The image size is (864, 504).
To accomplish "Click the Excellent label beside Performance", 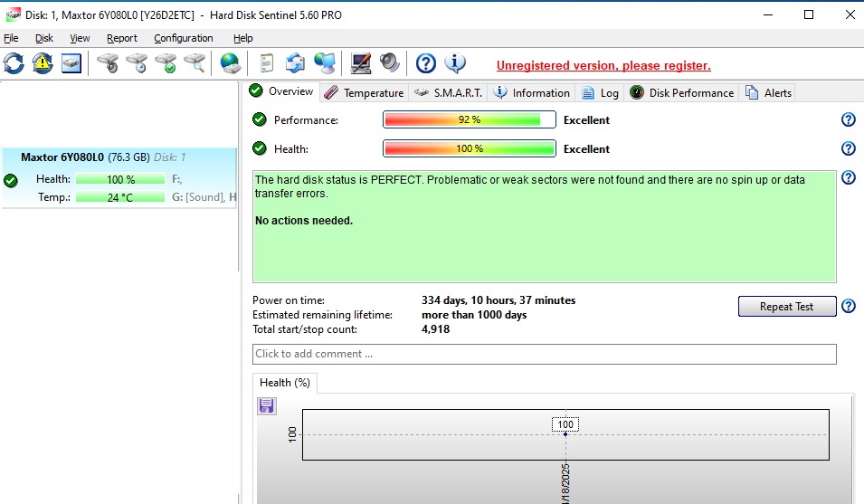I will 586,120.
